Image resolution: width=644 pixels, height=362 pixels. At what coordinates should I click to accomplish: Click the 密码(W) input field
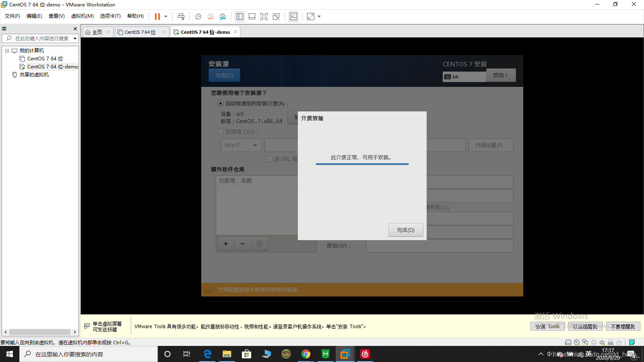(440, 246)
